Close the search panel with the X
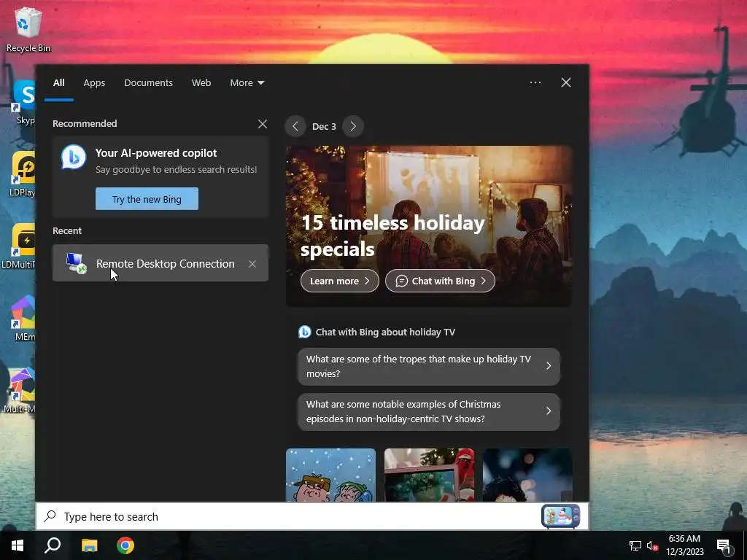 (x=566, y=82)
